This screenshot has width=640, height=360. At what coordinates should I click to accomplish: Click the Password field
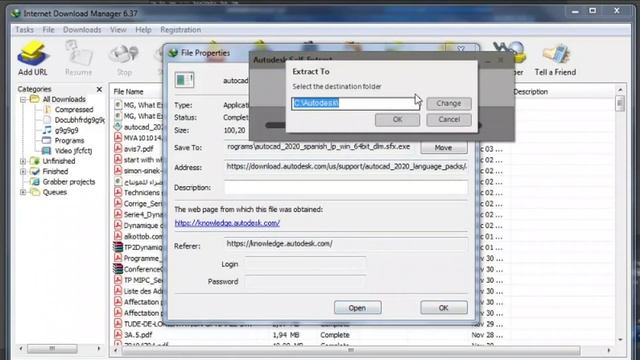click(x=305, y=282)
